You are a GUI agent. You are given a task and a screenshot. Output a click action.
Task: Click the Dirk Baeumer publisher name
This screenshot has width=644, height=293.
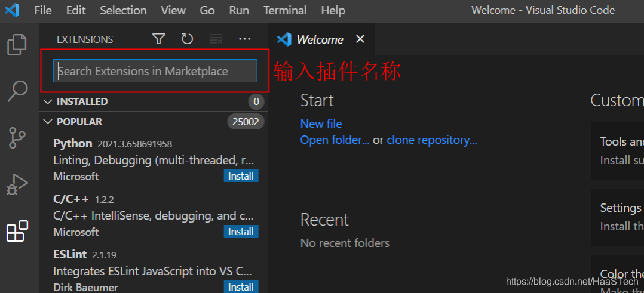(x=85, y=287)
